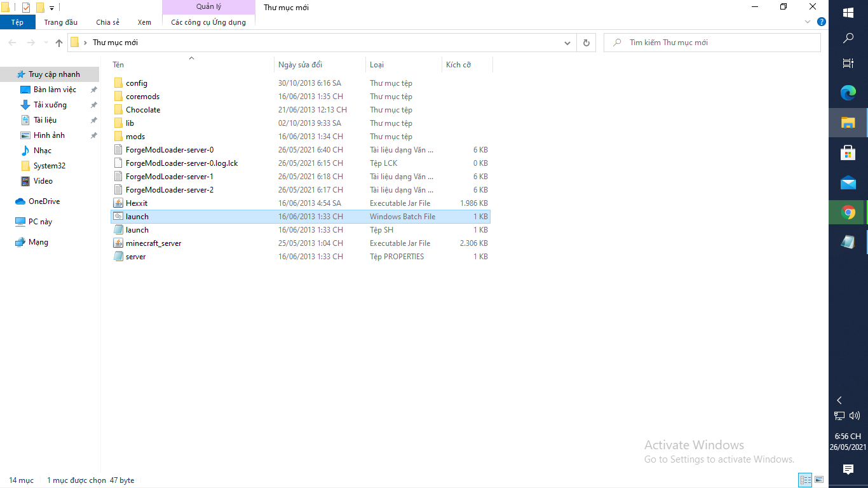The width and height of the screenshot is (868, 488).
Task: Open the Tệp tab
Action: [x=17, y=22]
